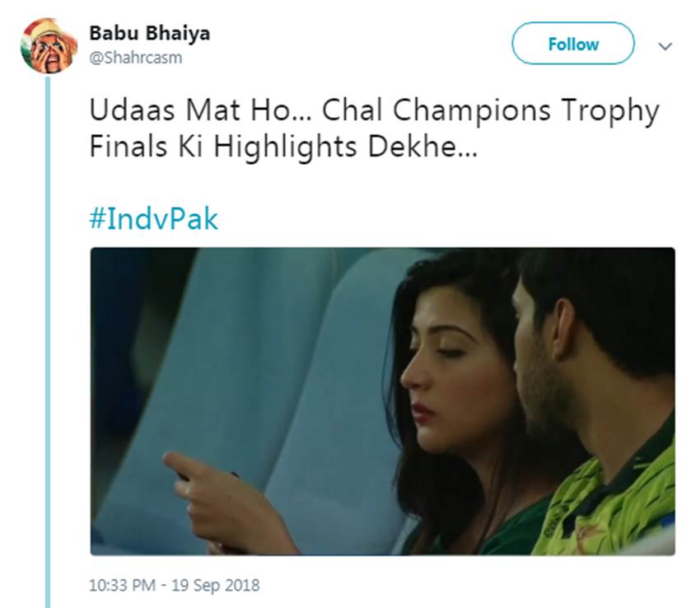Expand the tweet options chevron menu
The width and height of the screenshot is (700, 608).
(x=665, y=46)
